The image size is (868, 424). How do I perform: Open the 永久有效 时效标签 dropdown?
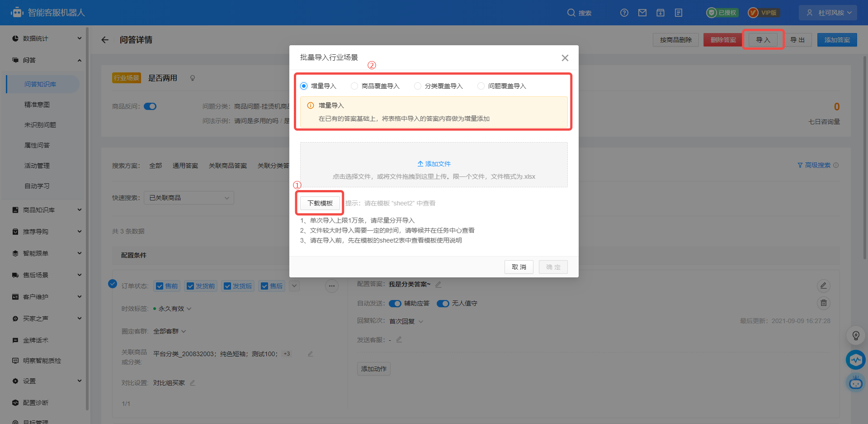175,309
